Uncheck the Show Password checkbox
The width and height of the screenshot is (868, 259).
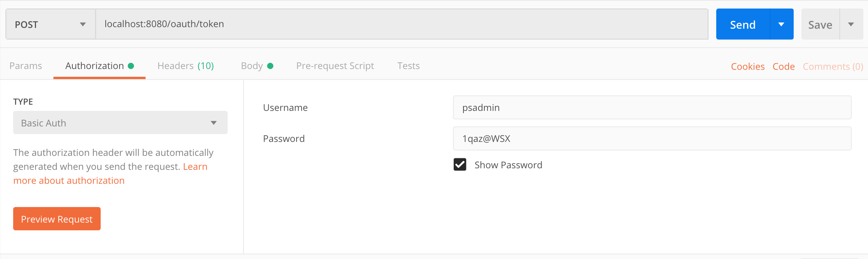[460, 165]
